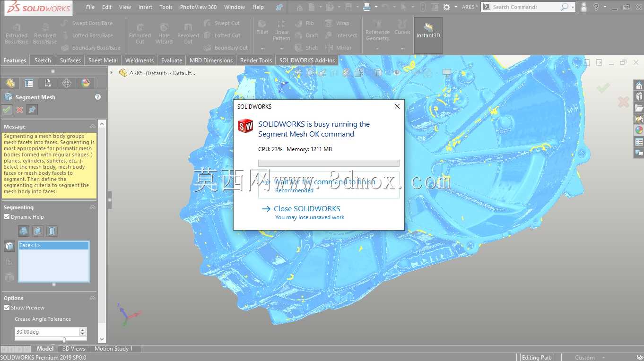Open Segment Mesh help question mark
Image resolution: width=644 pixels, height=361 pixels.
tap(98, 97)
